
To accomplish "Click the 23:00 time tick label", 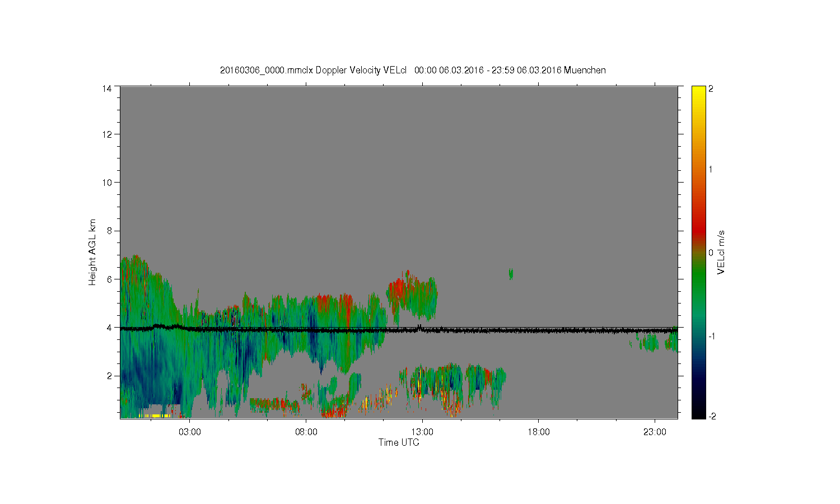I will click(x=655, y=432).
